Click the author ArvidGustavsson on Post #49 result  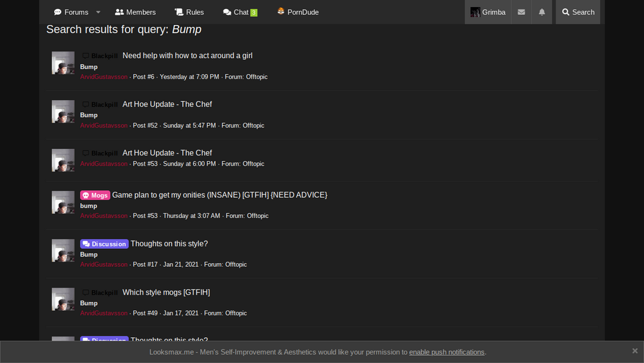[104, 313]
